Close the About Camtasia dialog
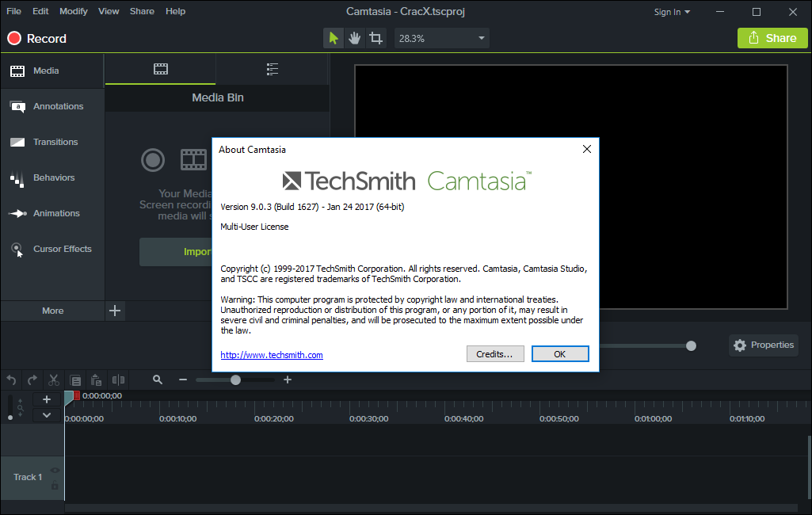This screenshot has height=515, width=812. (x=587, y=149)
